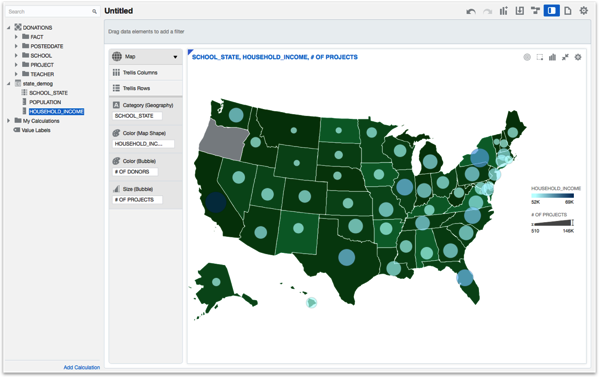599x377 pixels.
Task: Click the Search input field
Action: 52,11
